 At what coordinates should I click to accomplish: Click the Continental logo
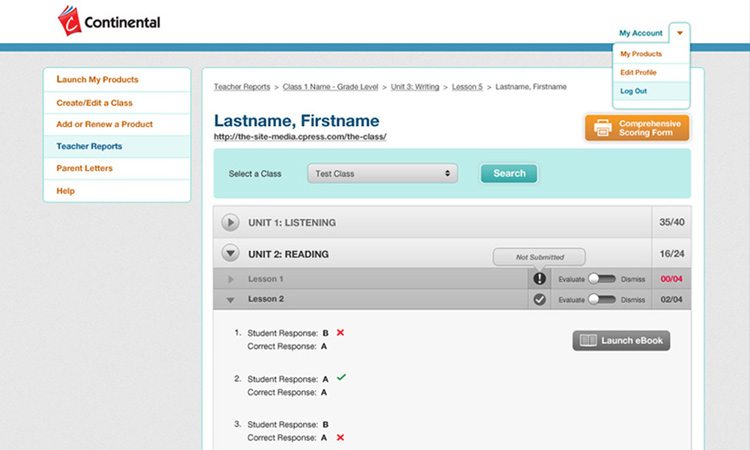click(x=109, y=21)
